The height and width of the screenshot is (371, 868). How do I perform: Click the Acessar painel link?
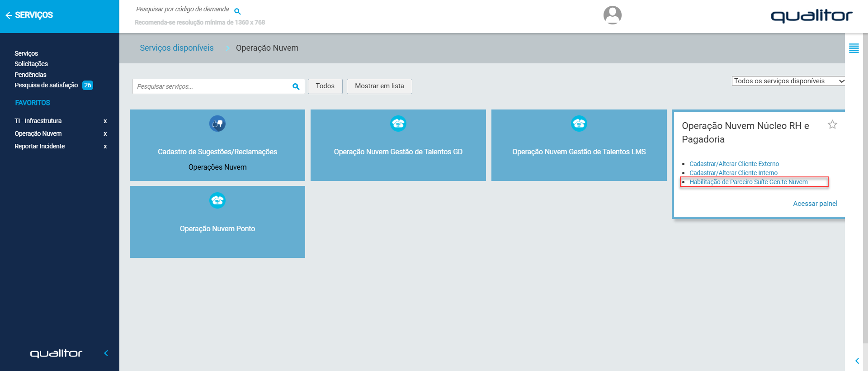click(x=815, y=204)
